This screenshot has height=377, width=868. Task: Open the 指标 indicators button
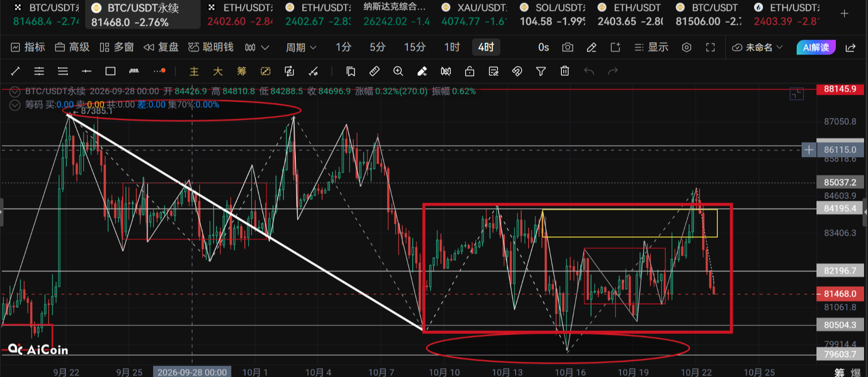pyautogui.click(x=28, y=47)
